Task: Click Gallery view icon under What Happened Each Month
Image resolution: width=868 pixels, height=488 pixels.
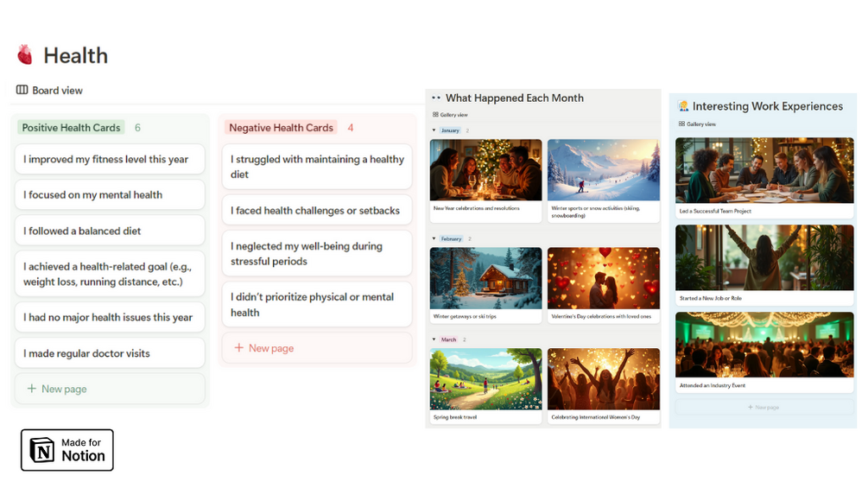Action: [435, 115]
